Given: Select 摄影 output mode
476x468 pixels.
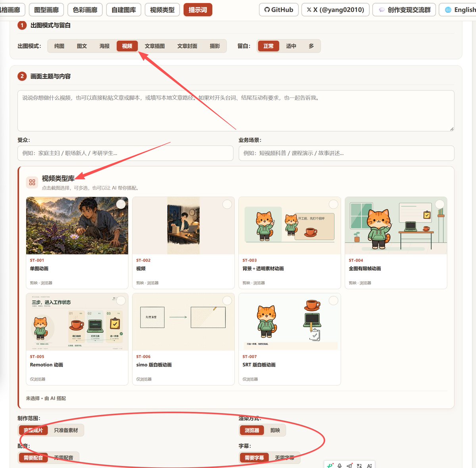Looking at the screenshot, I should click(215, 46).
